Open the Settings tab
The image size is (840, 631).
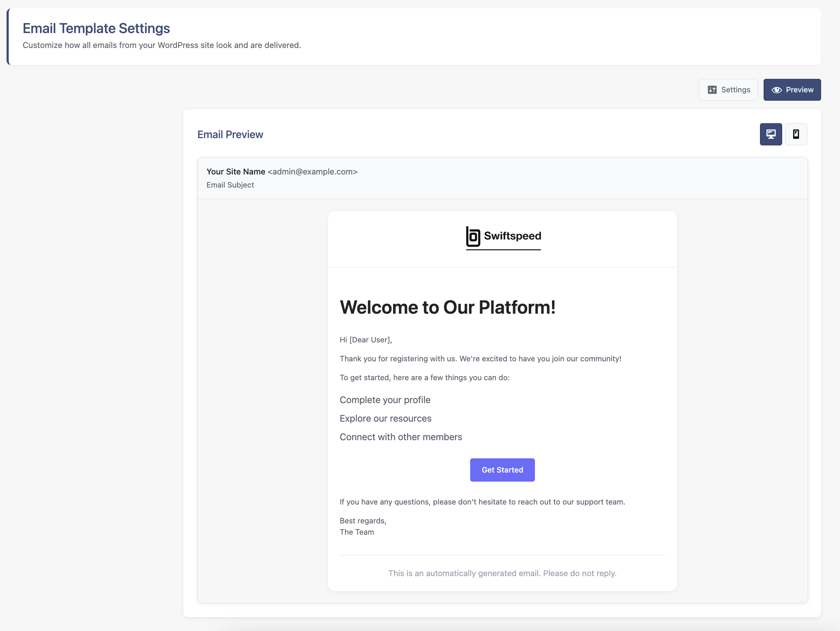728,90
